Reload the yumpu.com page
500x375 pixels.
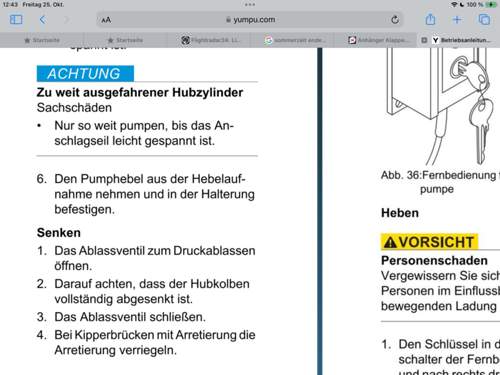395,20
